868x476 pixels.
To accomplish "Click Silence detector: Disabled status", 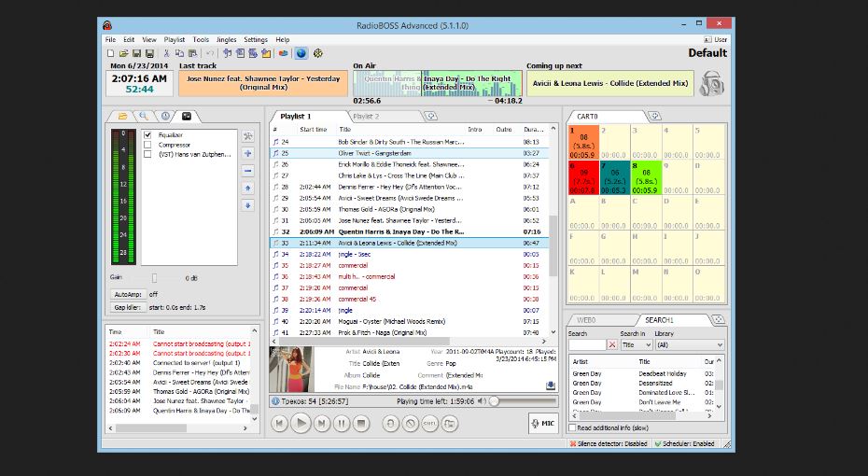I will point(609,443).
